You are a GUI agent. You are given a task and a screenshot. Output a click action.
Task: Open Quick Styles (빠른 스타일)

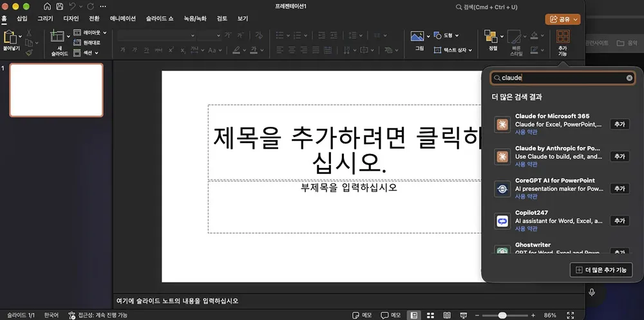click(514, 37)
